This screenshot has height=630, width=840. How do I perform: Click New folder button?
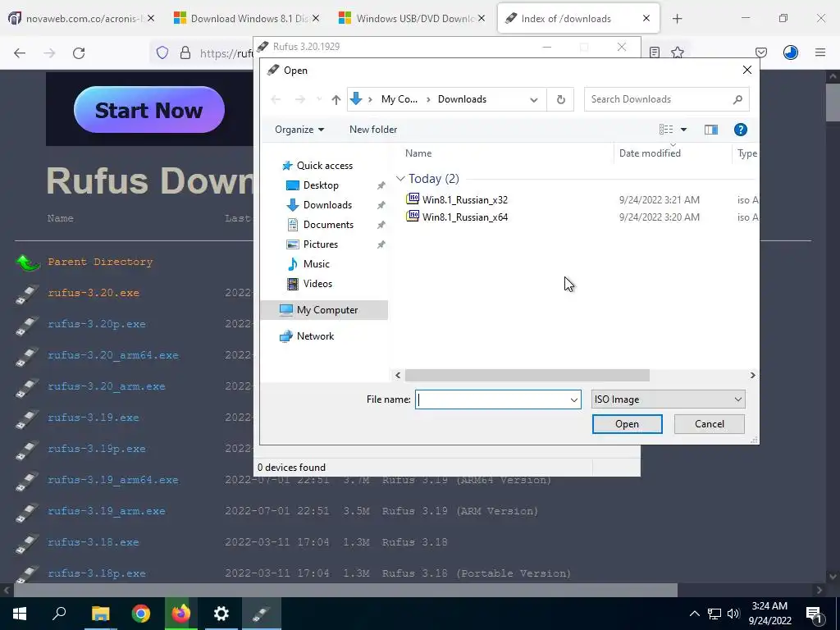(x=373, y=130)
